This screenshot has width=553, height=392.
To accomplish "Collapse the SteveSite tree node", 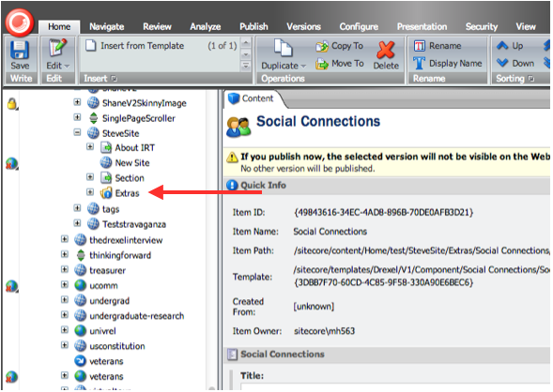I will point(77,132).
